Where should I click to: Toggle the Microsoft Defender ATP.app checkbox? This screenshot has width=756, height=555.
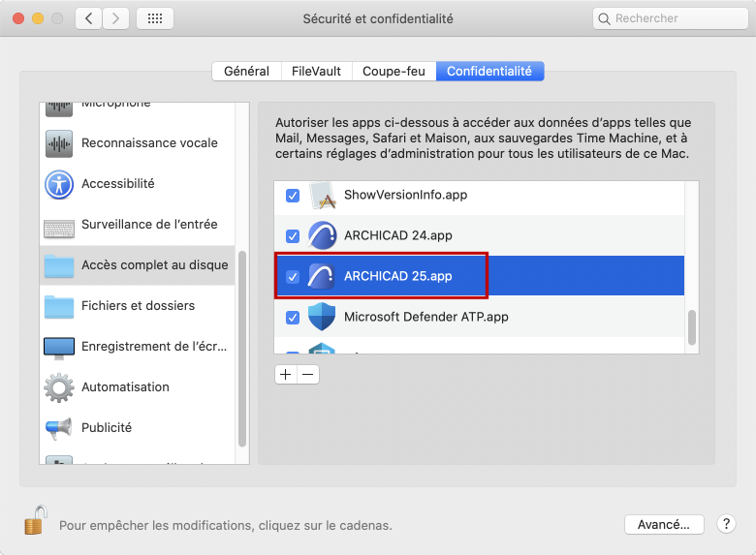[293, 318]
